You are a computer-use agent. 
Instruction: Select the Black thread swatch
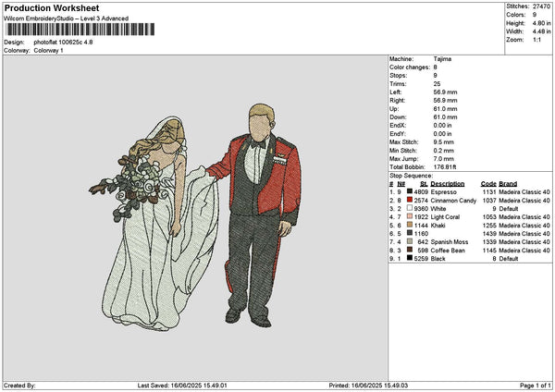click(410, 258)
